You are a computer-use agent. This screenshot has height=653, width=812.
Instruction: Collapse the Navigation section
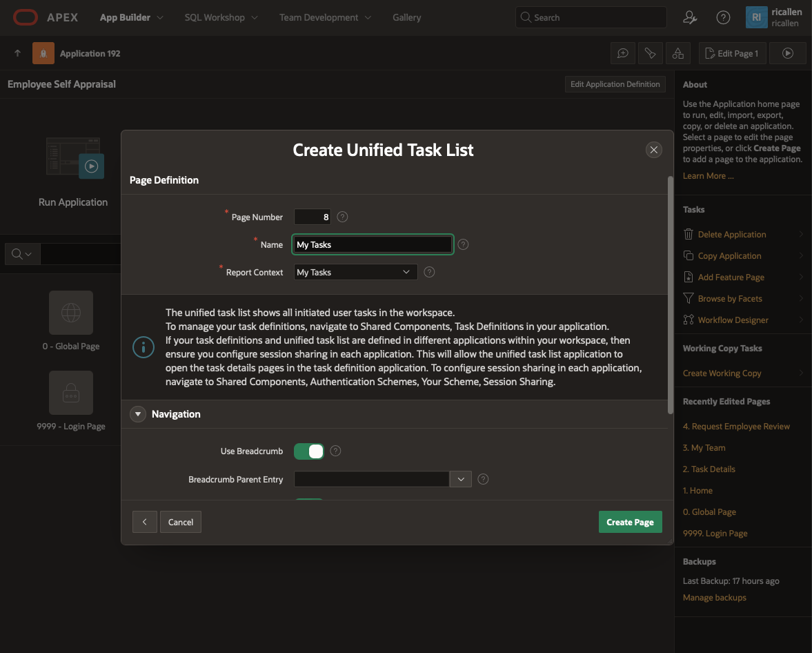pos(139,414)
